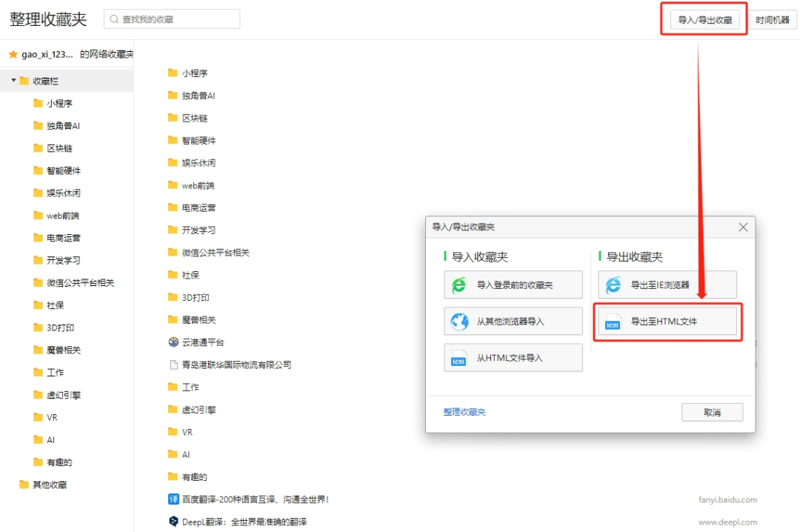Click folder icon of web前端 in main list
This screenshot has width=800, height=532.
[x=173, y=185]
